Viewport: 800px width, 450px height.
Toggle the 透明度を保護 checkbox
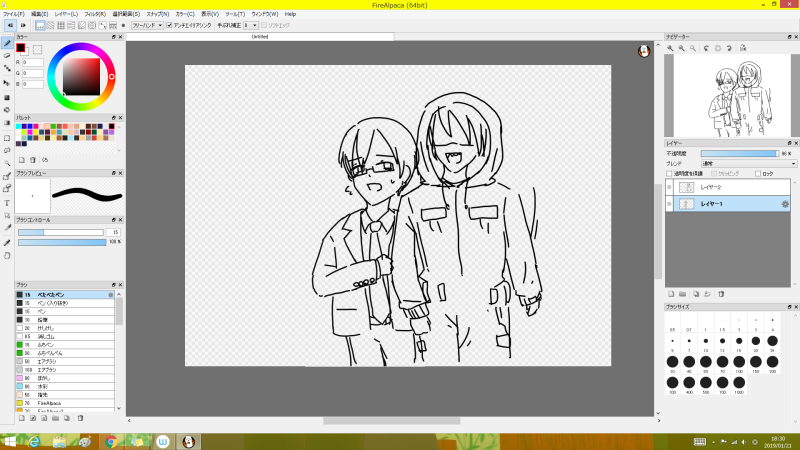669,174
